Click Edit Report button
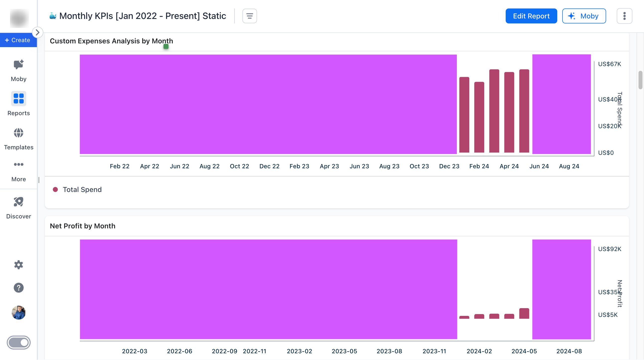This screenshot has width=644, height=360. (x=531, y=16)
